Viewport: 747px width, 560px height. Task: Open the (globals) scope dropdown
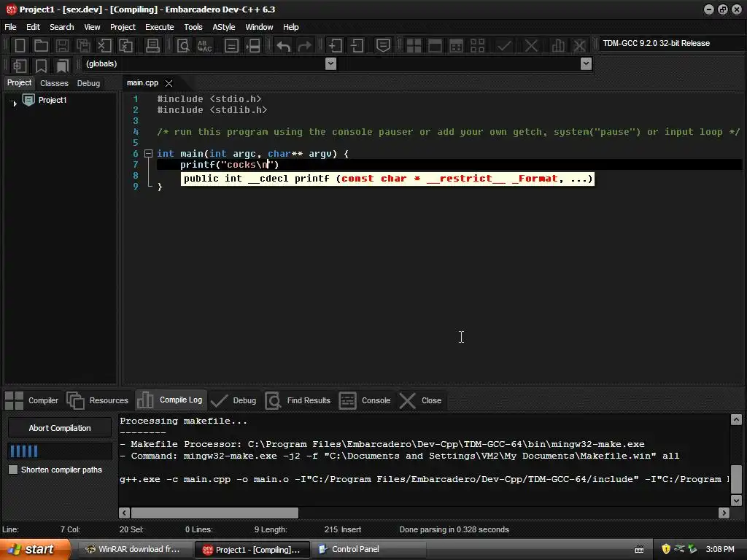pos(330,64)
